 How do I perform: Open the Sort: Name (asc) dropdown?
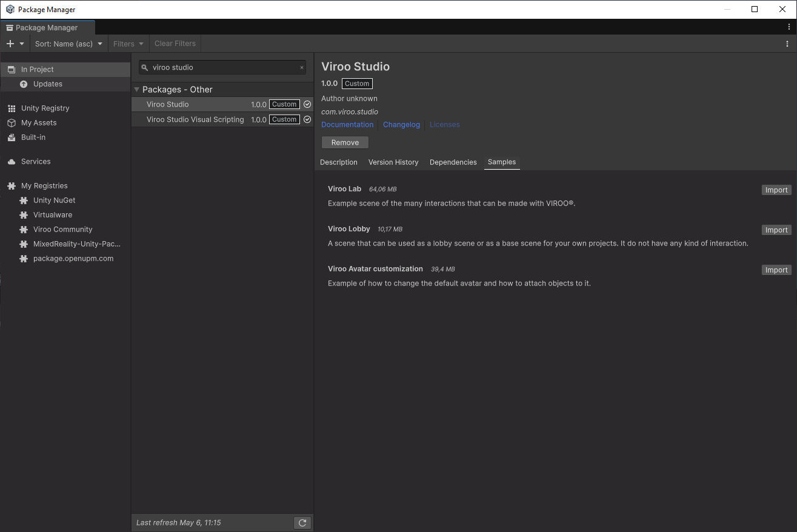68,44
